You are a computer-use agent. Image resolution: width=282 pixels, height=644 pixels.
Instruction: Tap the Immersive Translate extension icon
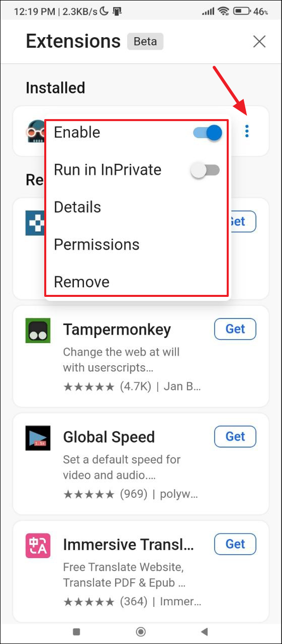pyautogui.click(x=38, y=545)
